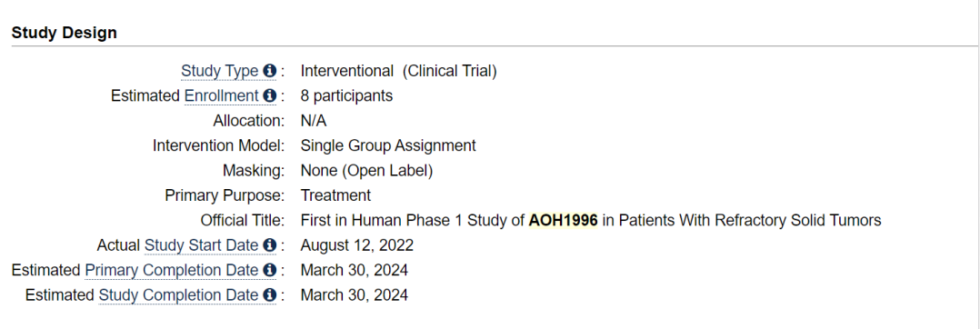Open the info icon next to Enrollment
This screenshot has height=329, width=980.
(269, 96)
